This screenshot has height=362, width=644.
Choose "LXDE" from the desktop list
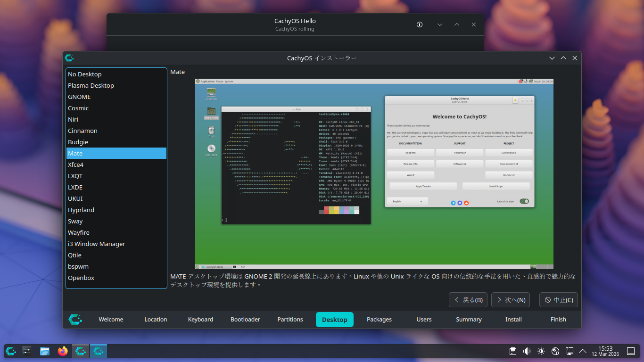(x=116, y=187)
